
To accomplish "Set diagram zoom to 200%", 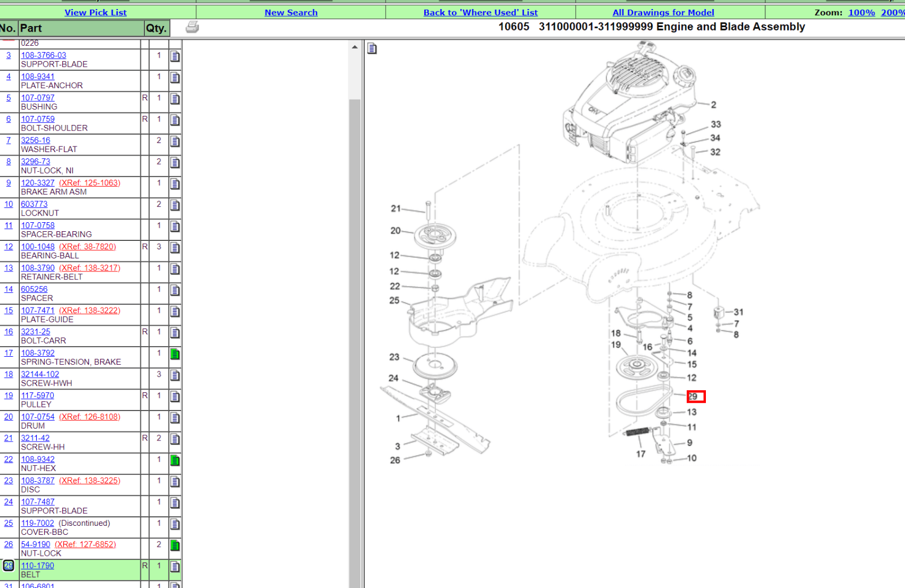I will point(894,12).
